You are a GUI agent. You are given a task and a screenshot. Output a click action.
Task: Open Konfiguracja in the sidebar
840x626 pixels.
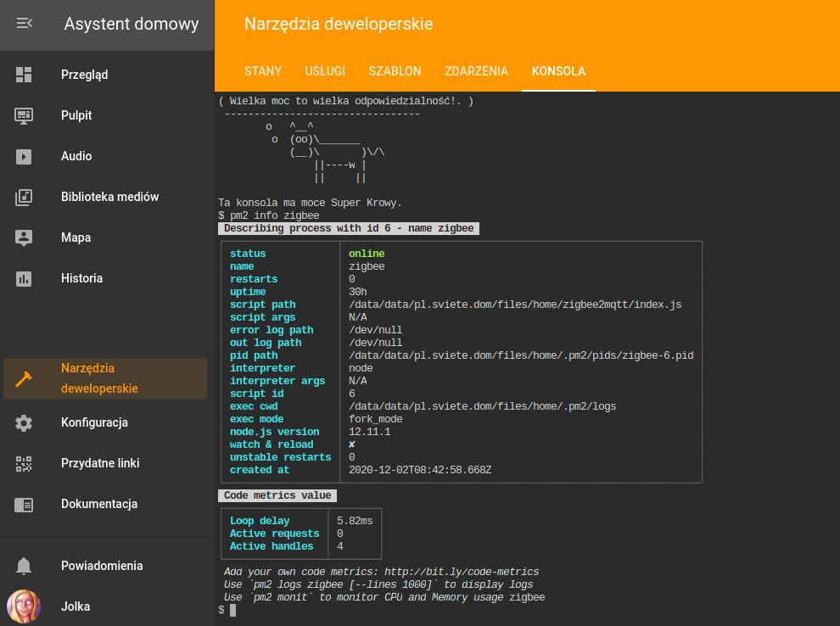click(105, 422)
